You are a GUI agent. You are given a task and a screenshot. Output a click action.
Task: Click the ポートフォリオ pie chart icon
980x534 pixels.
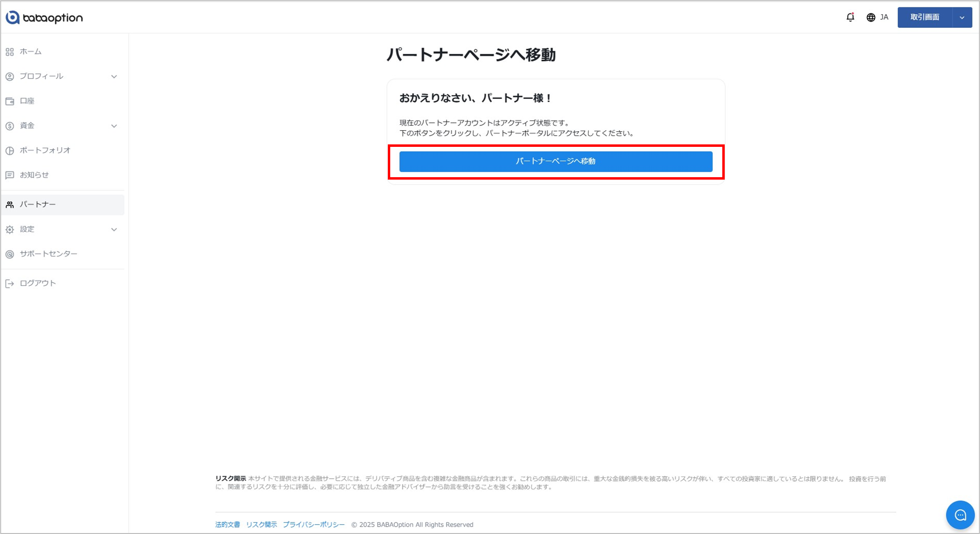[10, 151]
